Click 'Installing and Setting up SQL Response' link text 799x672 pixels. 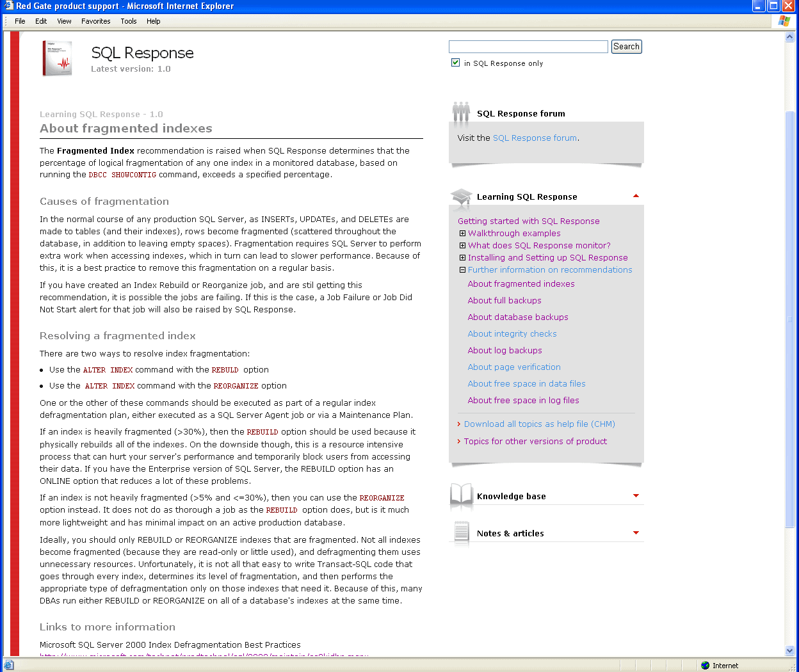(548, 257)
